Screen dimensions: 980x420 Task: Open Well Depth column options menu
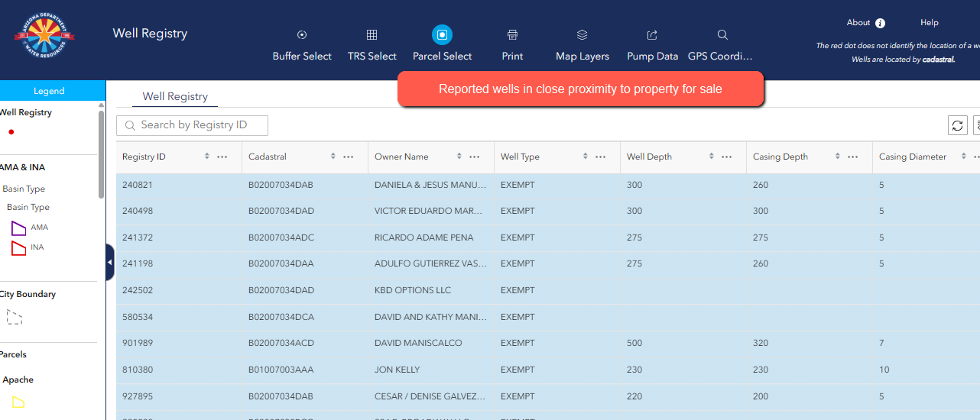(x=727, y=157)
